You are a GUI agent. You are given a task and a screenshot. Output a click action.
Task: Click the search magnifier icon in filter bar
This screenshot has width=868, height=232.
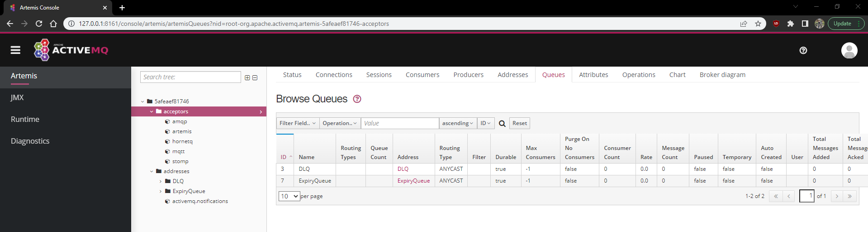click(502, 123)
